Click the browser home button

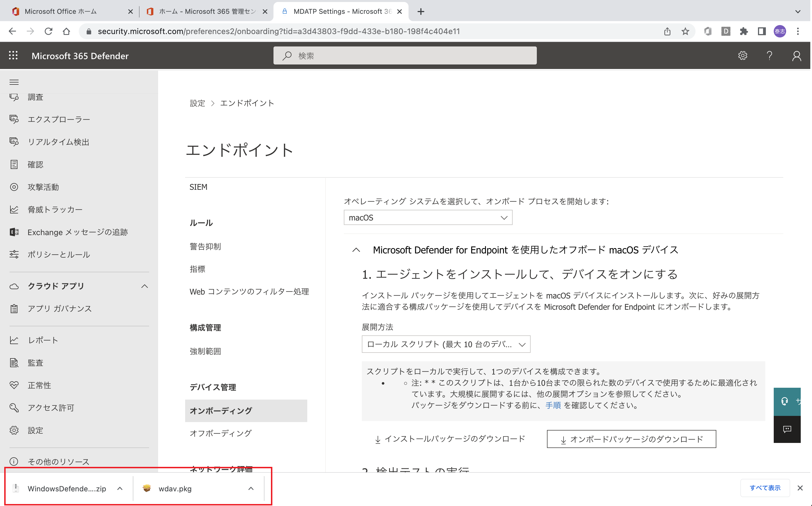point(66,32)
